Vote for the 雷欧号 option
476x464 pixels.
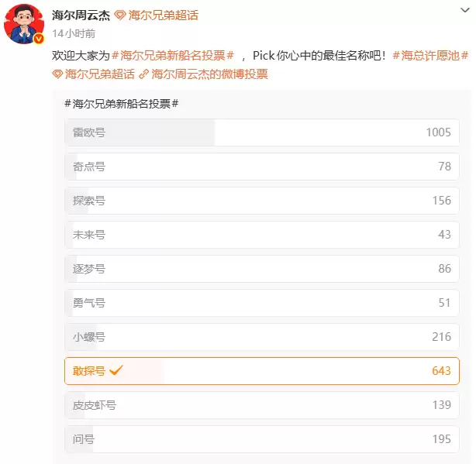click(x=261, y=132)
